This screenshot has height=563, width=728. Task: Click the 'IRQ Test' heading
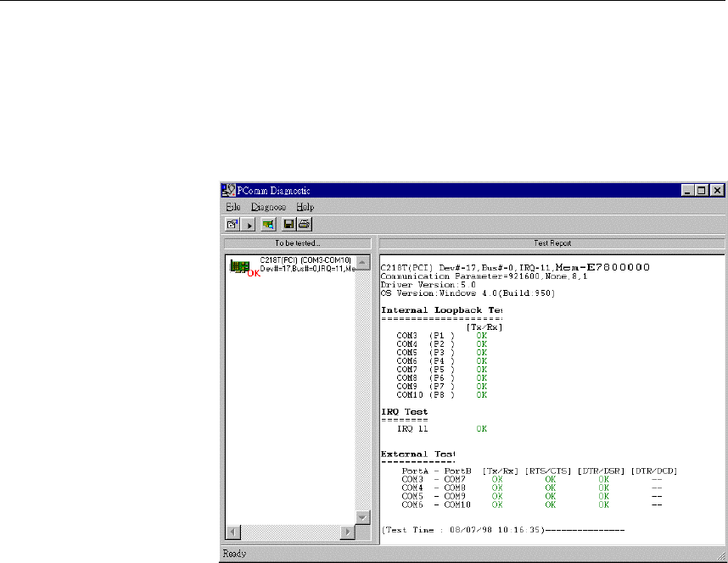pos(405,412)
